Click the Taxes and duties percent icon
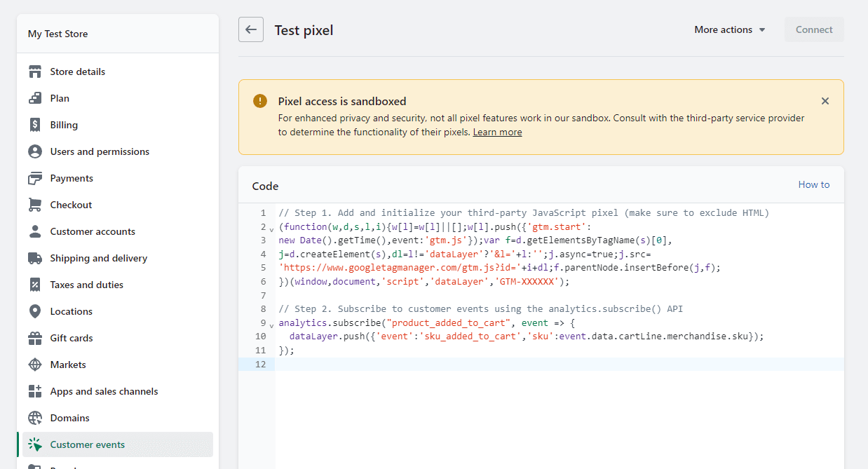868x469 pixels. 35,285
